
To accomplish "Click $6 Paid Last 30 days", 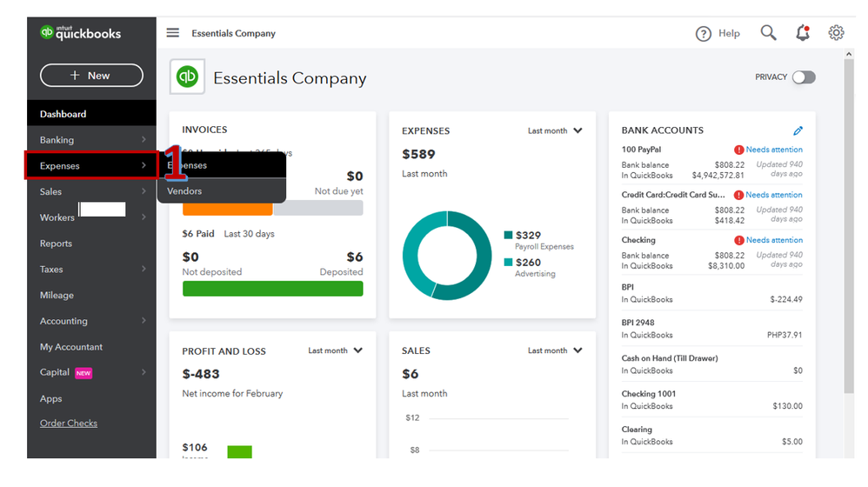I will pyautogui.click(x=228, y=234).
